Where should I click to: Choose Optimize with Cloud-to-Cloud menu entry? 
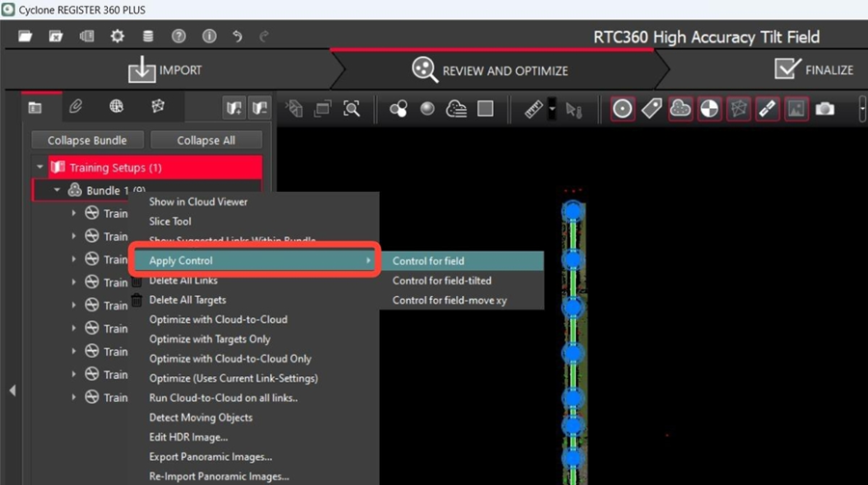218,319
